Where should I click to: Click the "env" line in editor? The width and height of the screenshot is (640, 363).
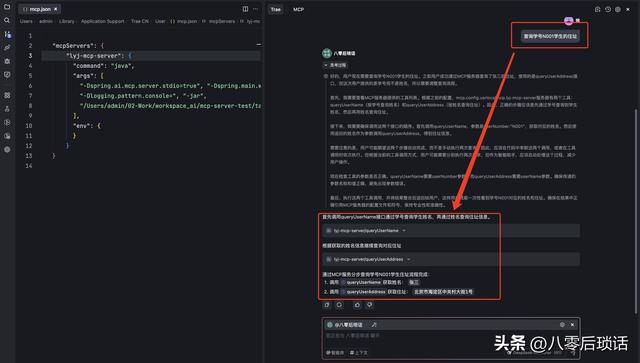tap(87, 126)
